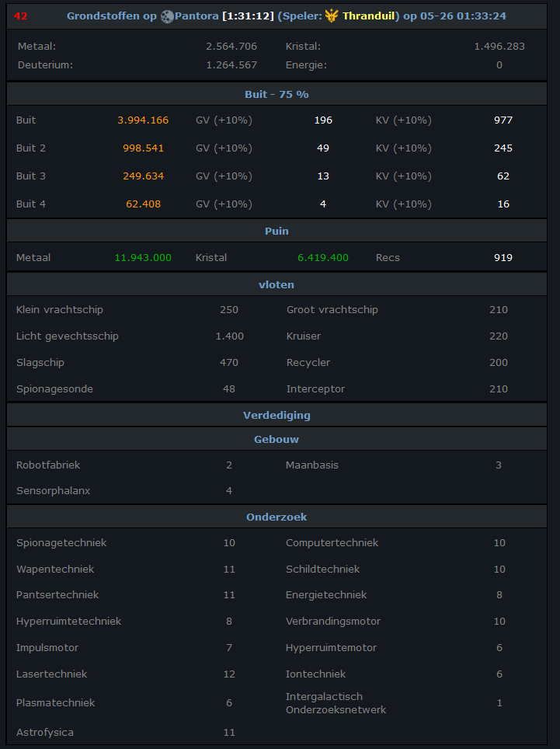
Task: Collapse the Buit - 75 % section header
Action: click(x=277, y=94)
